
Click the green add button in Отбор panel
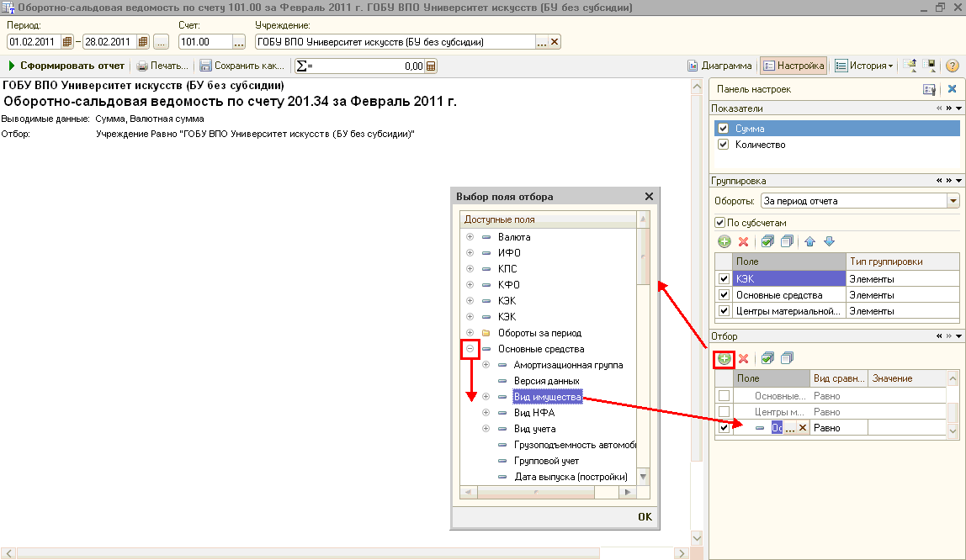pyautogui.click(x=724, y=359)
